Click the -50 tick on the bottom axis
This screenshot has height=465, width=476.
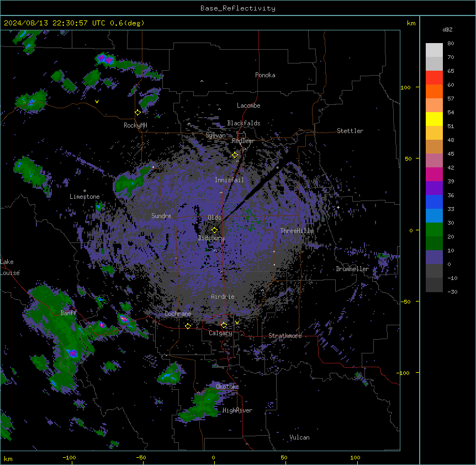141,457
